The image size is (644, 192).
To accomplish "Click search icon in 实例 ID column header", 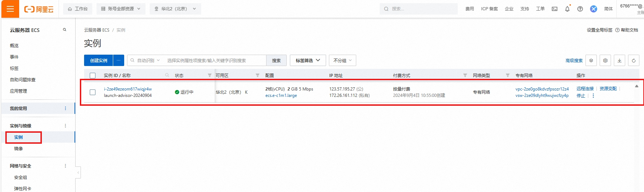I will pyautogui.click(x=167, y=75).
